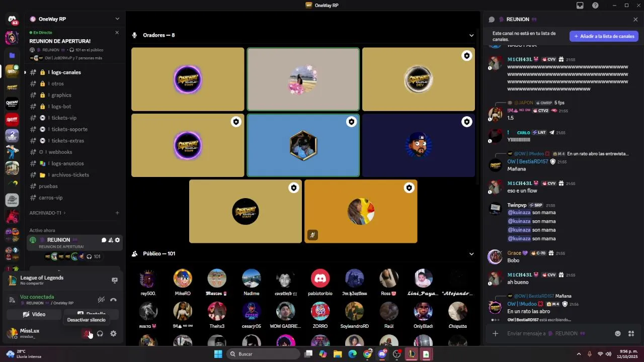The width and height of the screenshot is (644, 362).
Task: Select graphics channel
Action: [74, 95]
